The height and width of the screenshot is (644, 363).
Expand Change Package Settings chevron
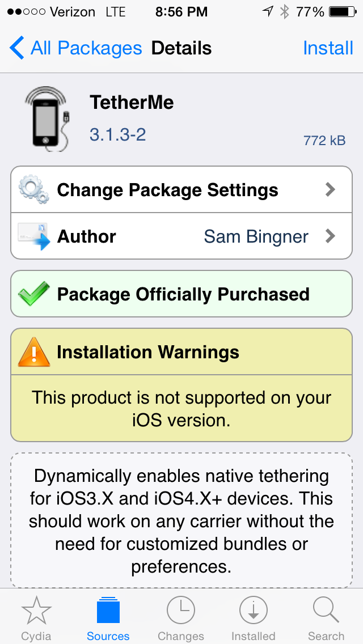(330, 189)
